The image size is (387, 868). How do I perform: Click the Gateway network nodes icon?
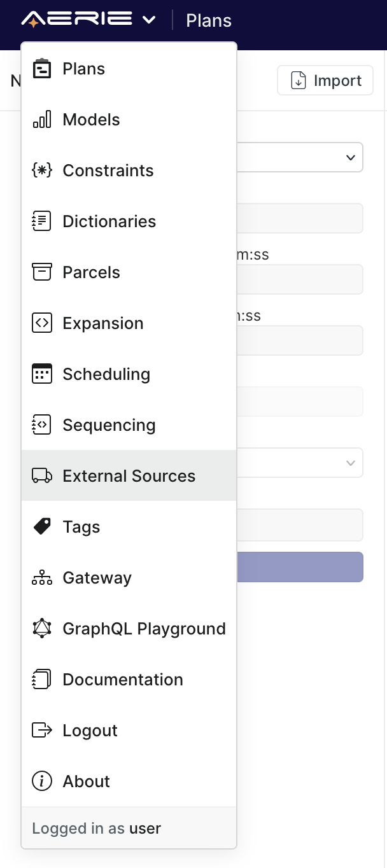tap(41, 577)
